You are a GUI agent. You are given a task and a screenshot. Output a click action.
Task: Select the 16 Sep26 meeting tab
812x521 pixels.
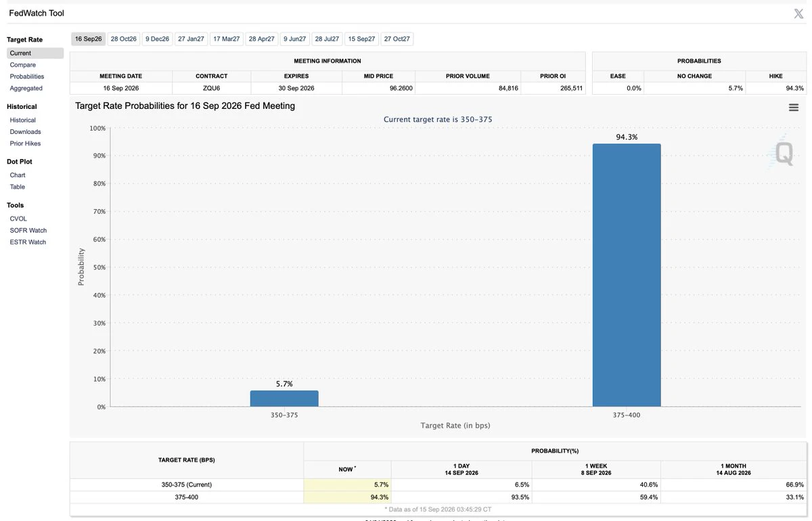point(89,39)
